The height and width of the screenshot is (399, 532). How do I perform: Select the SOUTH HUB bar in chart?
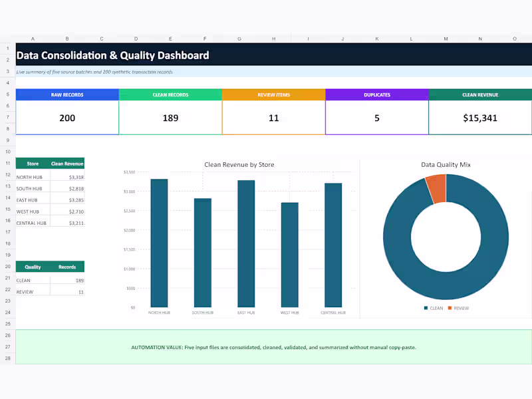pyautogui.click(x=203, y=253)
